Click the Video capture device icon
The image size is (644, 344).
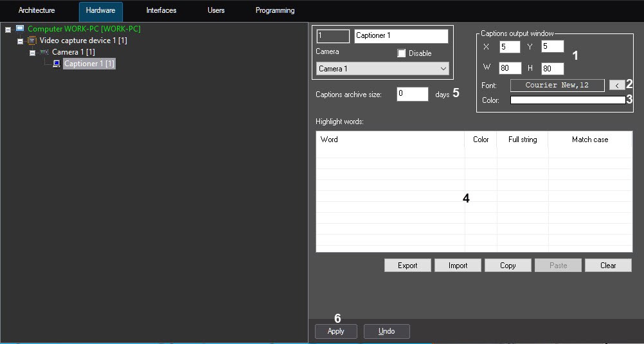click(32, 41)
